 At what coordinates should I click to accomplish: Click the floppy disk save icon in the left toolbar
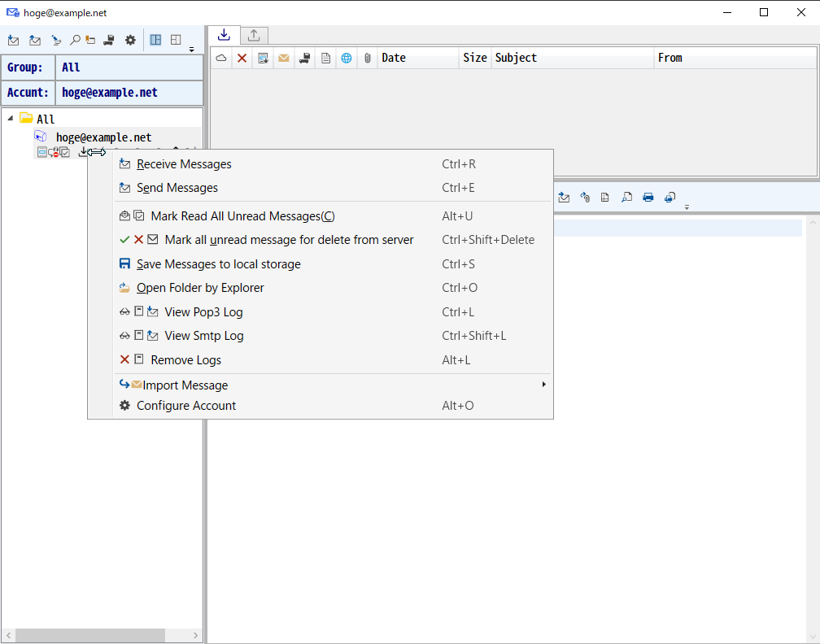[109, 40]
